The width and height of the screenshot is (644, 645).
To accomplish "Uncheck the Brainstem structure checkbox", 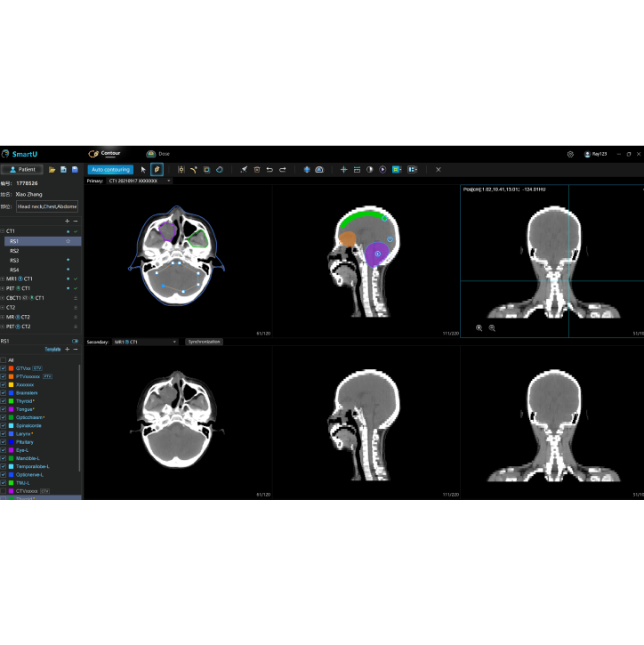I will click(x=4, y=392).
